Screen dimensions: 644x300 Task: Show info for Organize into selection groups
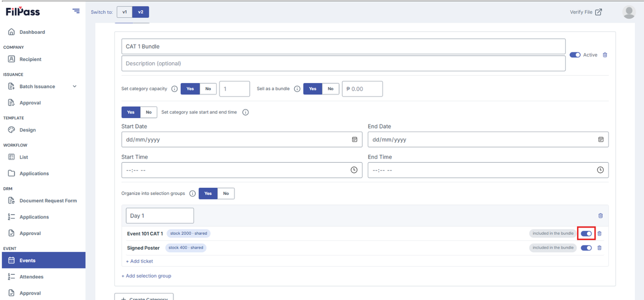tap(192, 193)
